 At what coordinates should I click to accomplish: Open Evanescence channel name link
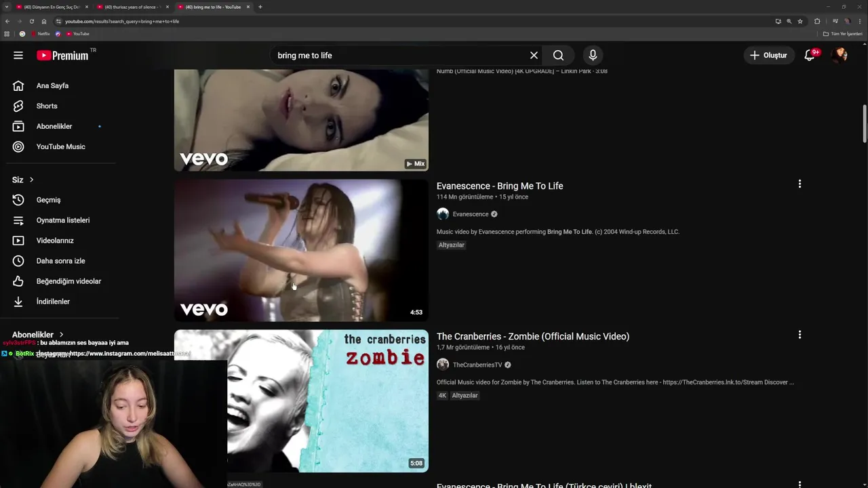coord(471,214)
